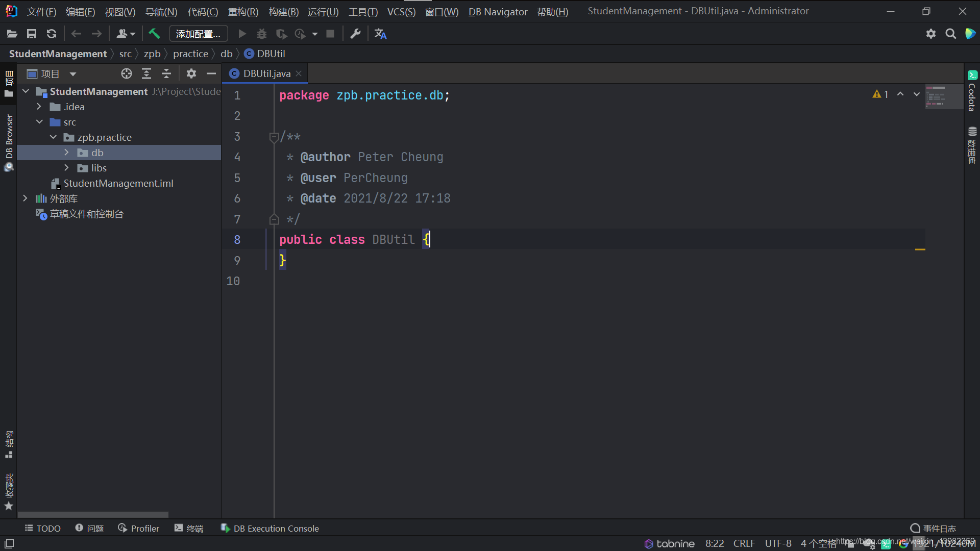Collapse the Javadoc comment fold marker
980x551 pixels.
(274, 137)
